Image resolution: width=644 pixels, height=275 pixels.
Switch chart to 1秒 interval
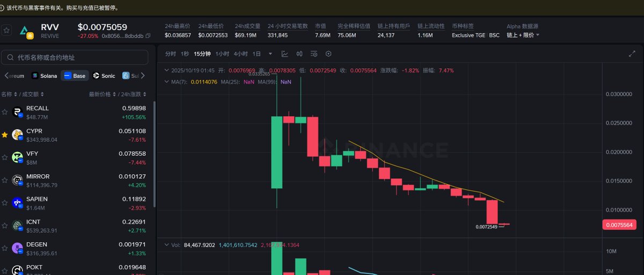[185, 54]
